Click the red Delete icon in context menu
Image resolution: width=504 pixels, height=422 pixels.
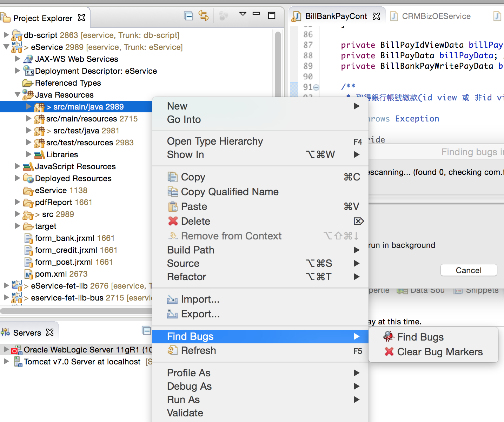coord(173,221)
